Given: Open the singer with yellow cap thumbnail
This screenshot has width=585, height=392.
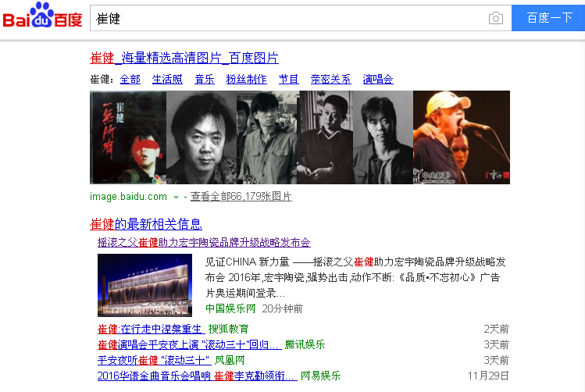Looking at the screenshot, I should pos(461,137).
